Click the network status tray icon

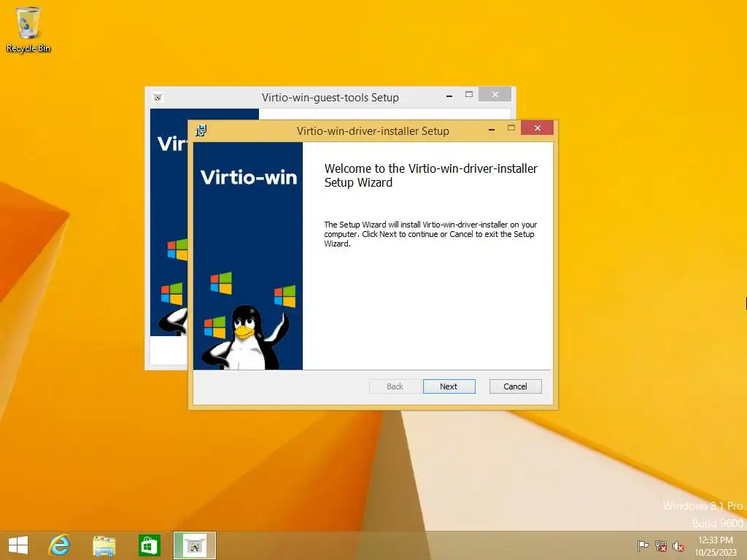coord(661,545)
